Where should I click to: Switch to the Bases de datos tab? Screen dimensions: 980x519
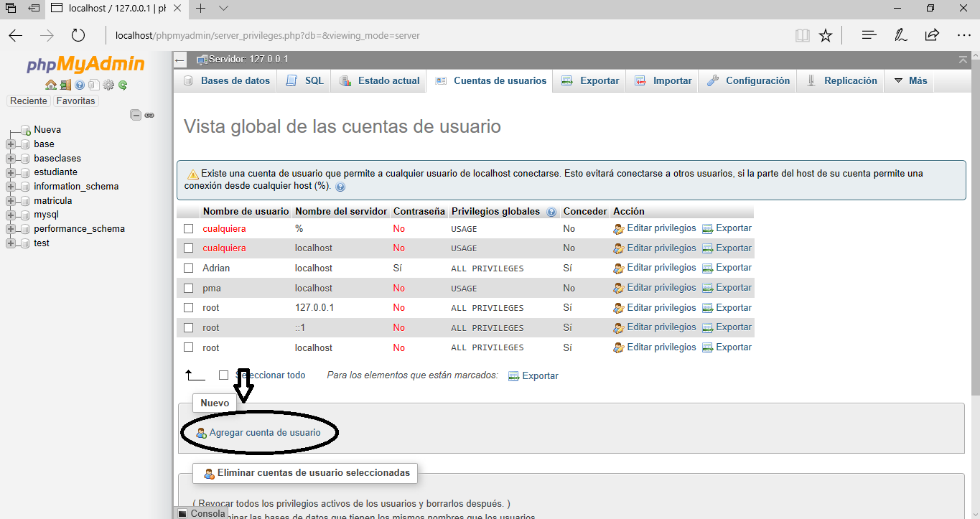coord(237,80)
